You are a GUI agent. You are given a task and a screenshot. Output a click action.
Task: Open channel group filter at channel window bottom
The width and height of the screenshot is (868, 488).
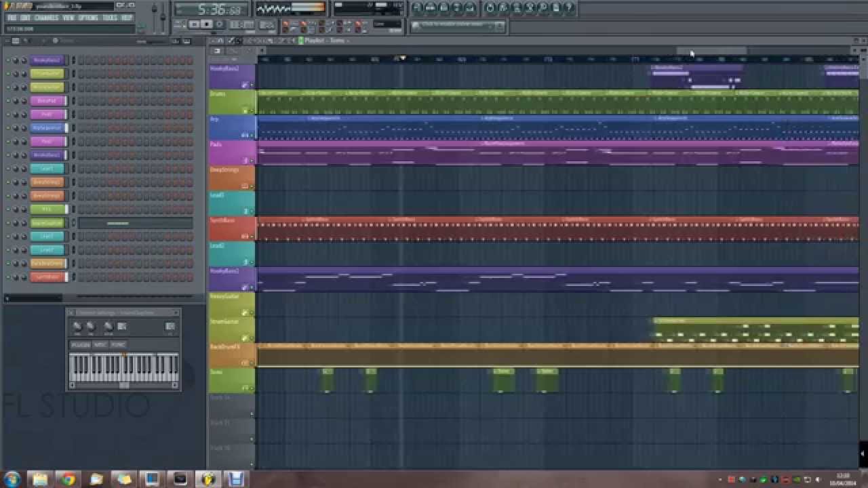33,298
